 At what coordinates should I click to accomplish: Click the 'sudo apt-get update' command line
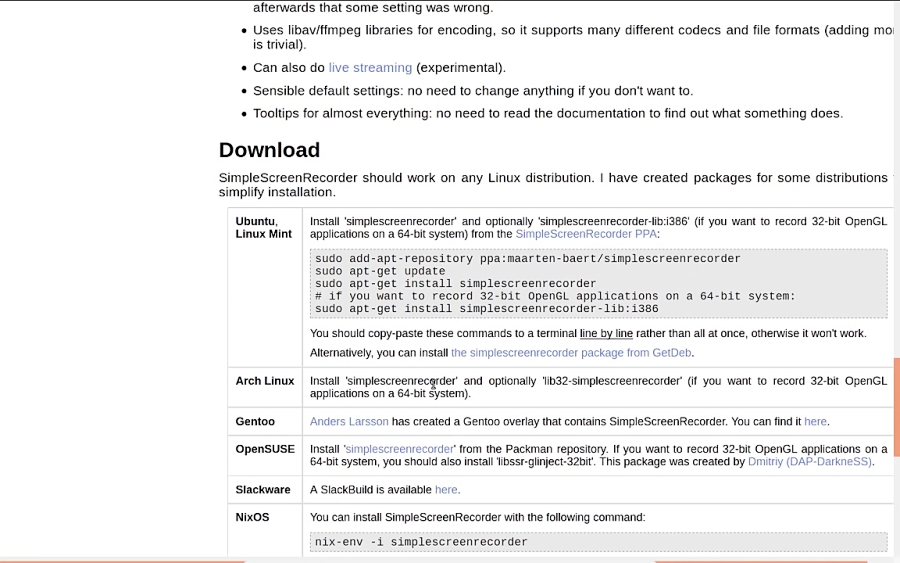(380, 271)
